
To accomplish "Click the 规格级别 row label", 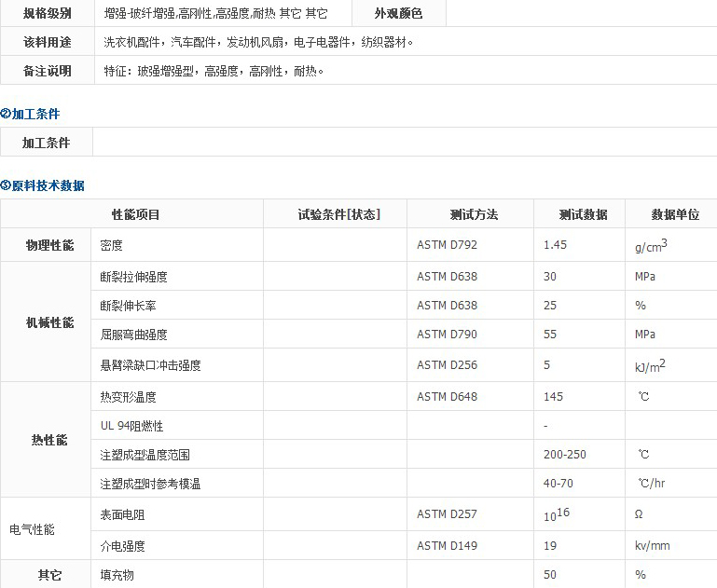I will (x=47, y=13).
